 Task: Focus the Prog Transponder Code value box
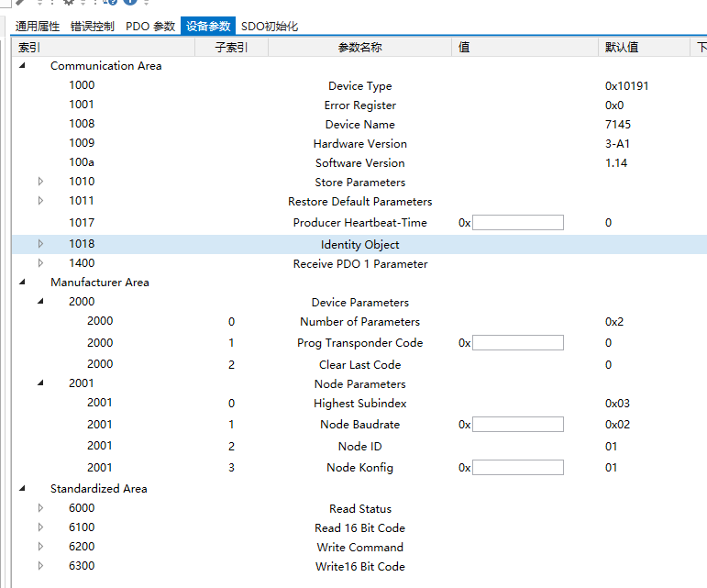[517, 343]
